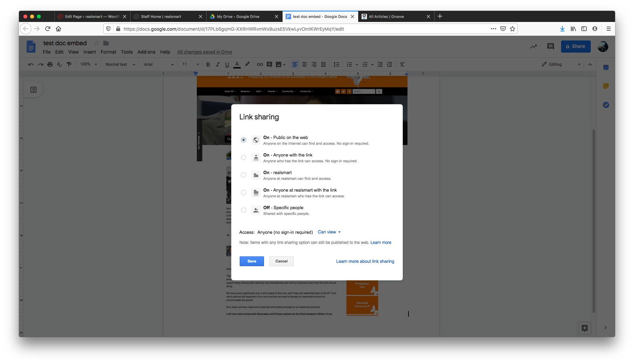The width and height of the screenshot is (634, 364).
Task: Click the blue Share button
Action: click(x=576, y=47)
